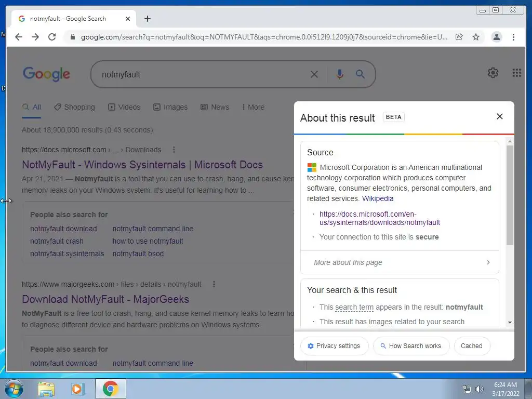Launch Windows Media Player from taskbar
This screenshot has height=399, width=532.
click(77, 389)
